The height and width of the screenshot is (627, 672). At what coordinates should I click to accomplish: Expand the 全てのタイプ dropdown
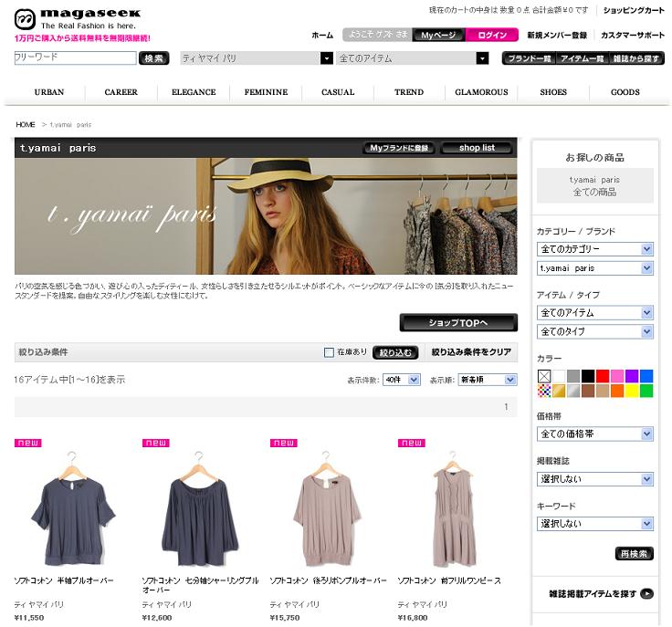(595, 331)
